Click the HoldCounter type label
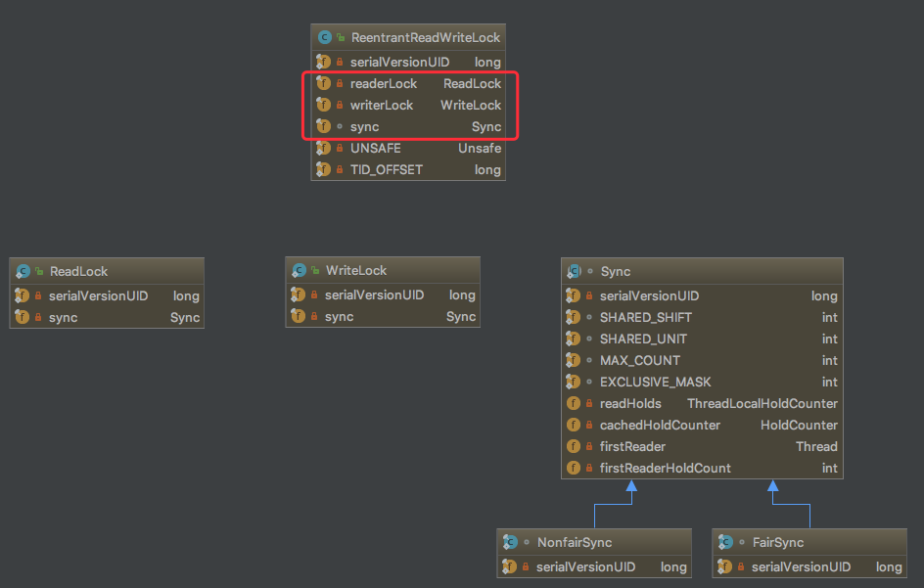 click(x=799, y=425)
